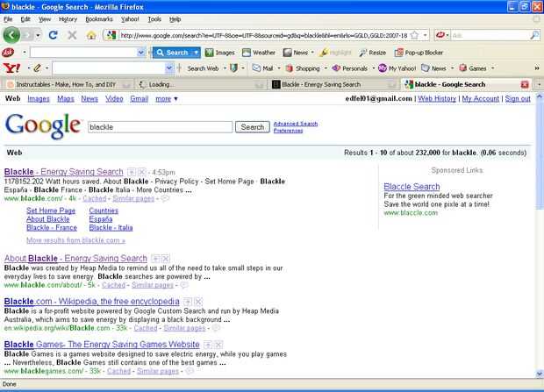Reload the page with the refresh icon

(x=53, y=35)
